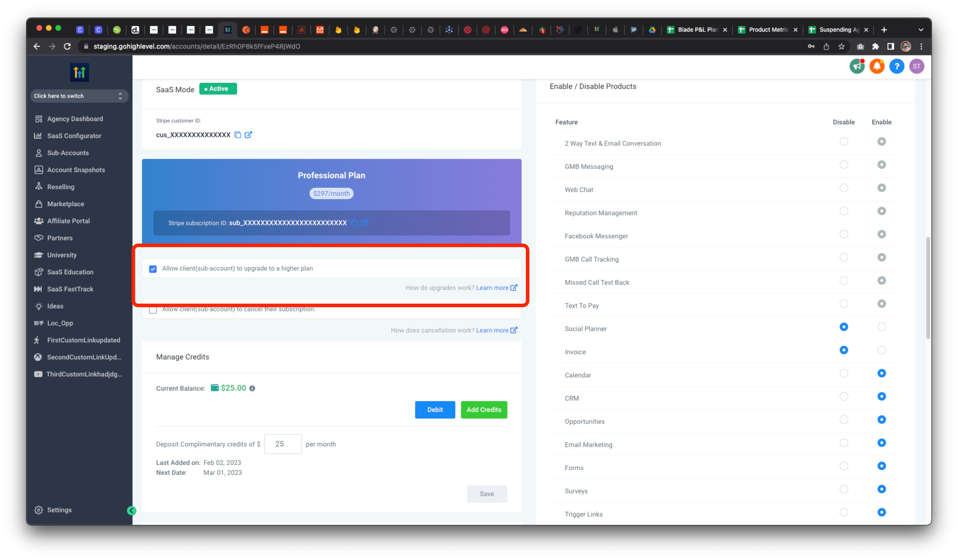Open Account Snapshots menu item

click(75, 169)
